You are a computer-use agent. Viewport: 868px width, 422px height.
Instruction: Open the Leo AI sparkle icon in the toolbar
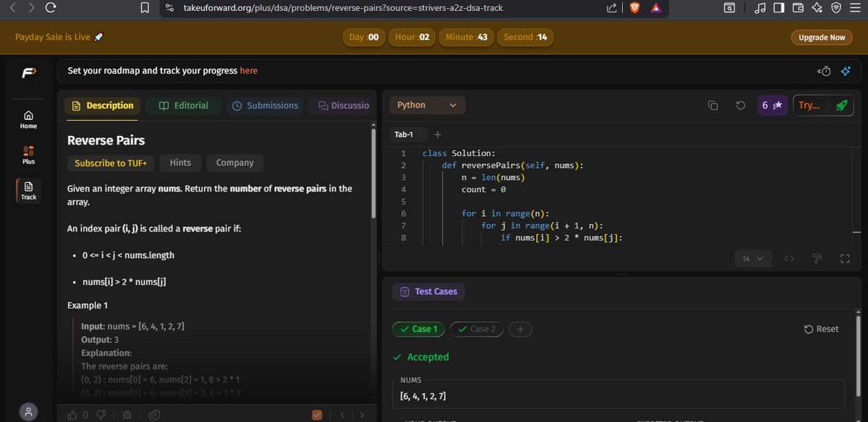point(817,8)
